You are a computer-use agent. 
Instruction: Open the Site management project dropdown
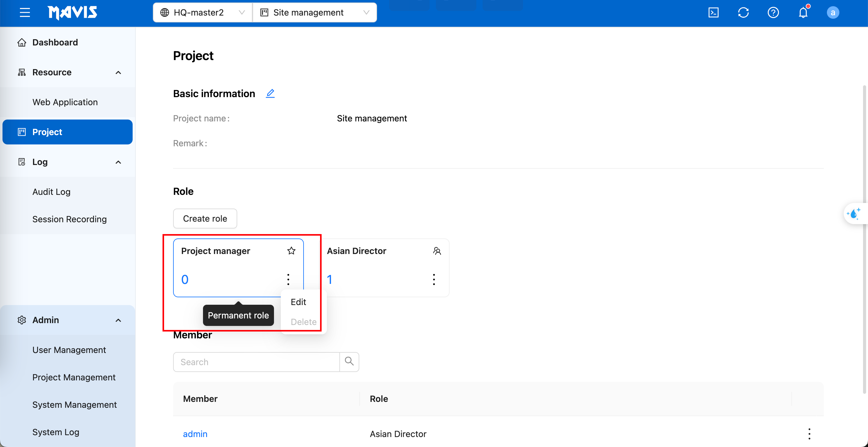point(314,12)
